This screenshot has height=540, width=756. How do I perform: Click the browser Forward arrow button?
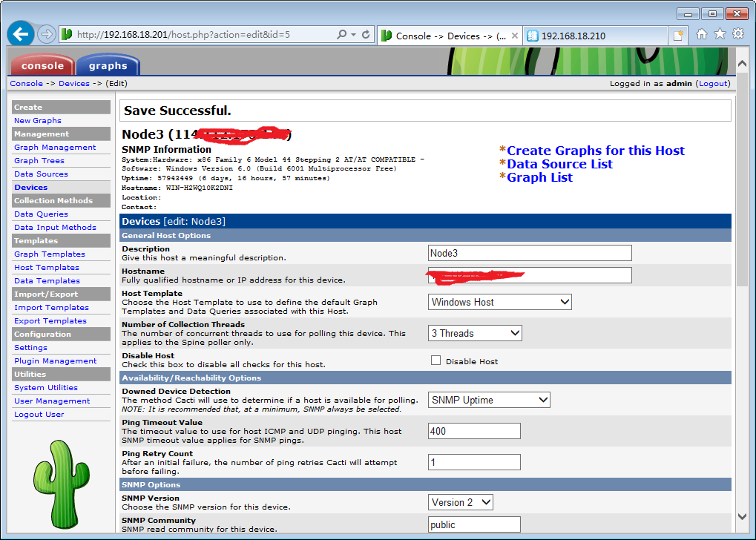point(46,34)
